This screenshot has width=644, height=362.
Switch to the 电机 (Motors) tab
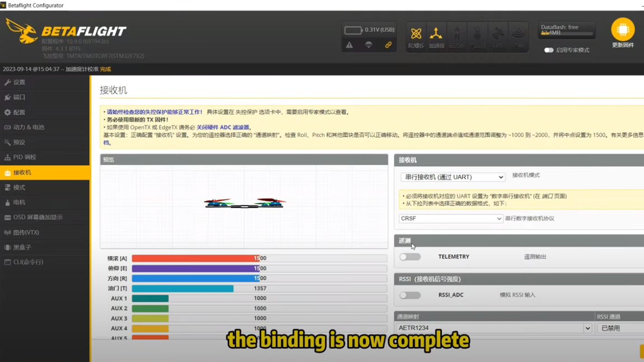[19, 203]
